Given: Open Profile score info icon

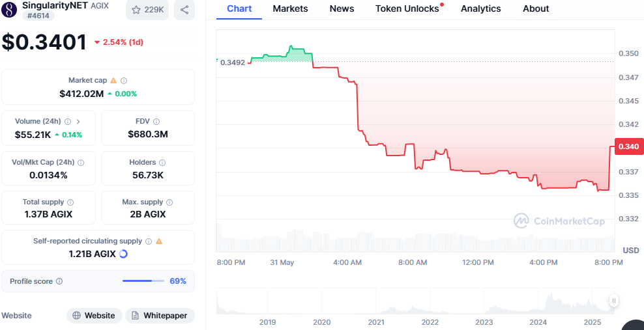Looking at the screenshot, I should tap(59, 281).
